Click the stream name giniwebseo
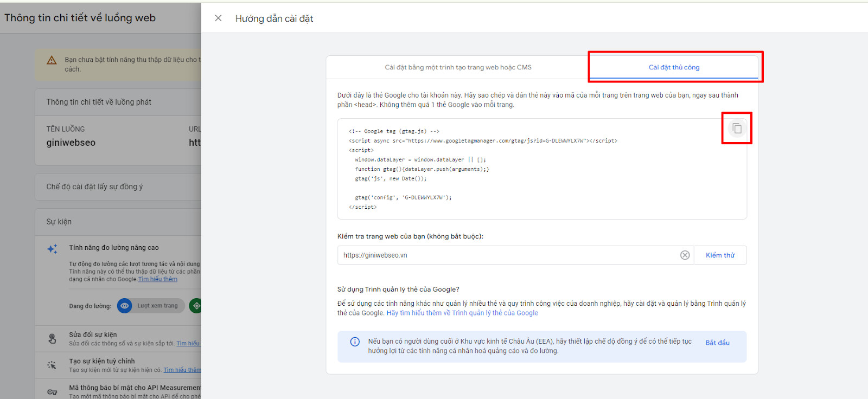Screen dimensions: 868x399 point(71,143)
